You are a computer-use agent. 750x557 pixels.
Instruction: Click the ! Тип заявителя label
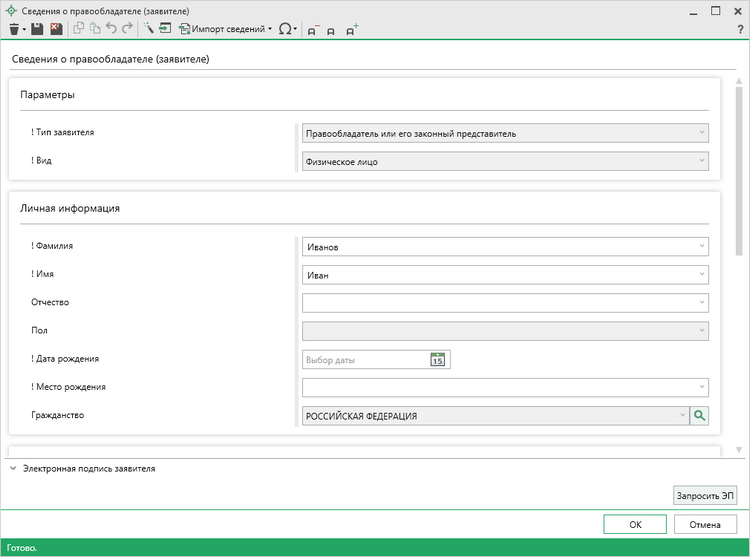click(63, 132)
